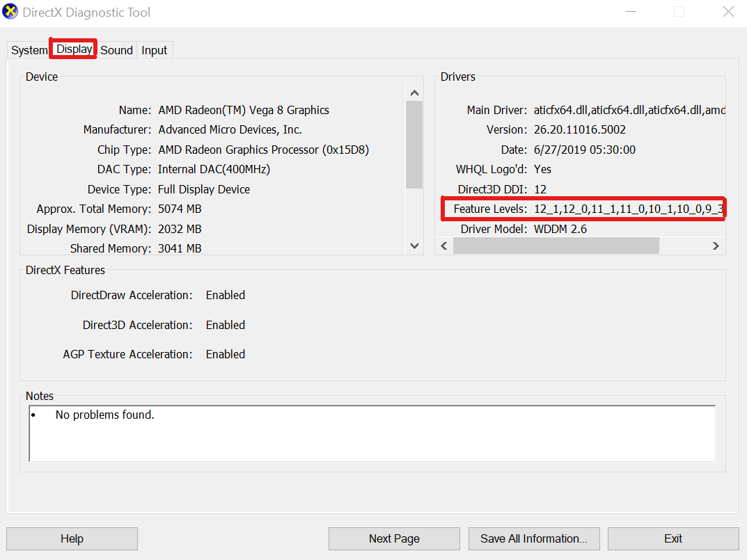The height and width of the screenshot is (560, 747).
Task: Select the Sound tab
Action: point(116,49)
